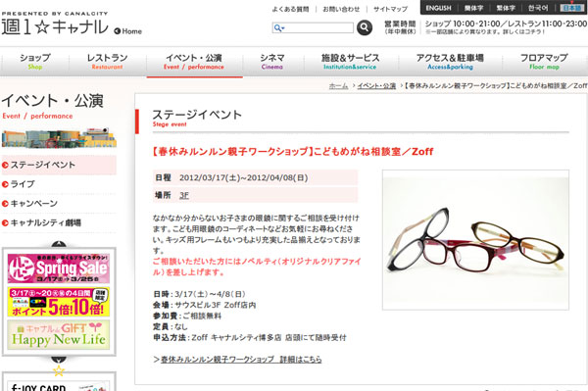Click the 週1☆キャナル site logo
Image resolution: width=588 pixels, height=391 pixels.
55,27
